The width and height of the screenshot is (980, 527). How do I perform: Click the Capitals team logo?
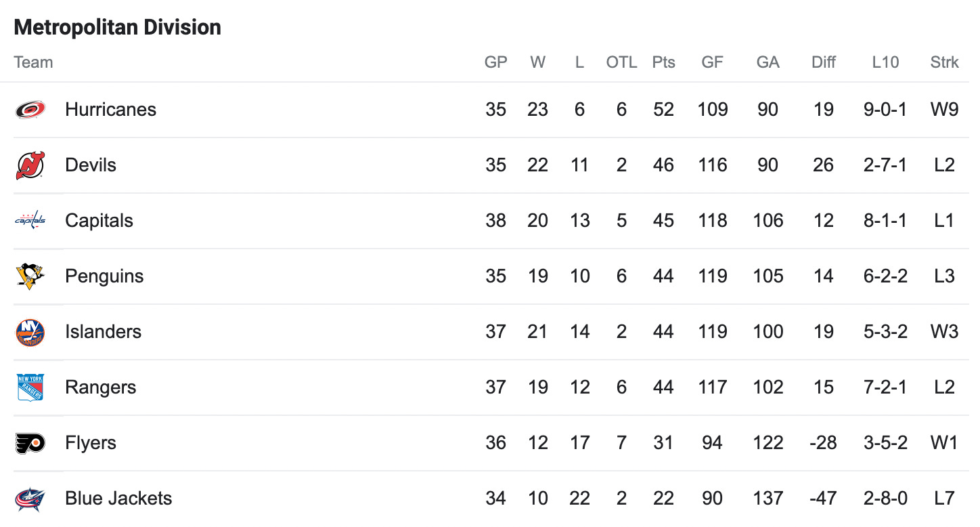(30, 221)
